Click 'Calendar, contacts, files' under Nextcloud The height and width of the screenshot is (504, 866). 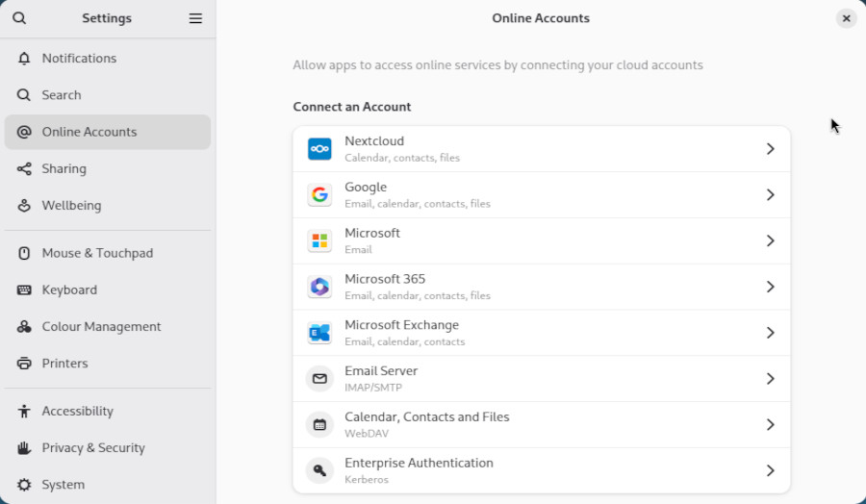(x=402, y=158)
